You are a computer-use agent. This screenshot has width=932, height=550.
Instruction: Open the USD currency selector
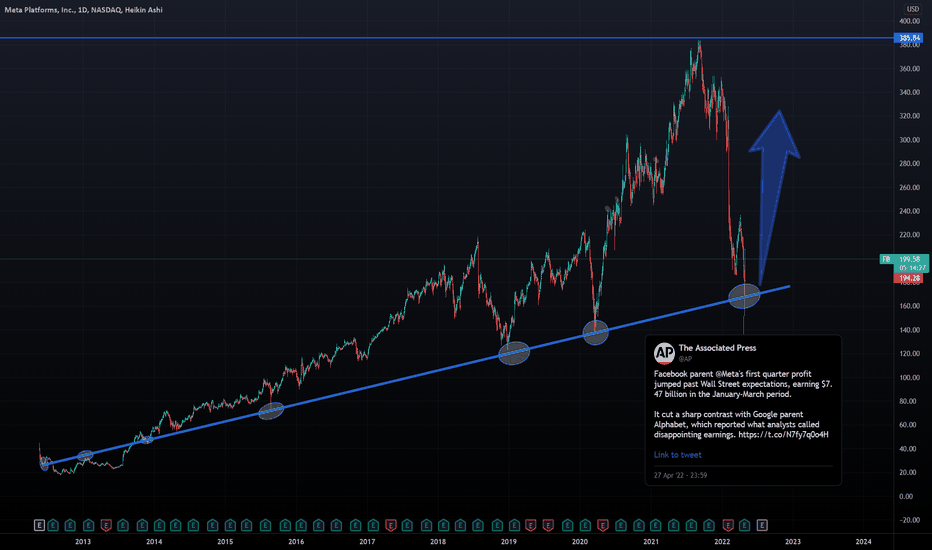[x=912, y=9]
